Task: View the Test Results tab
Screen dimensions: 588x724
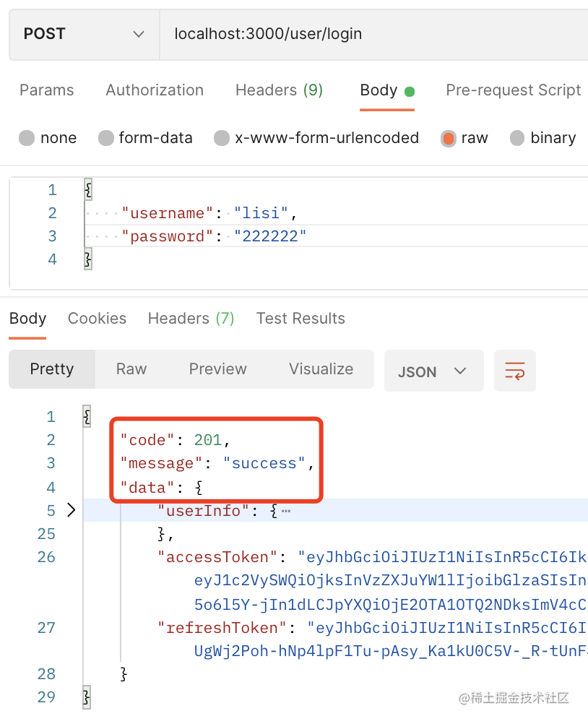Action: [x=301, y=319]
